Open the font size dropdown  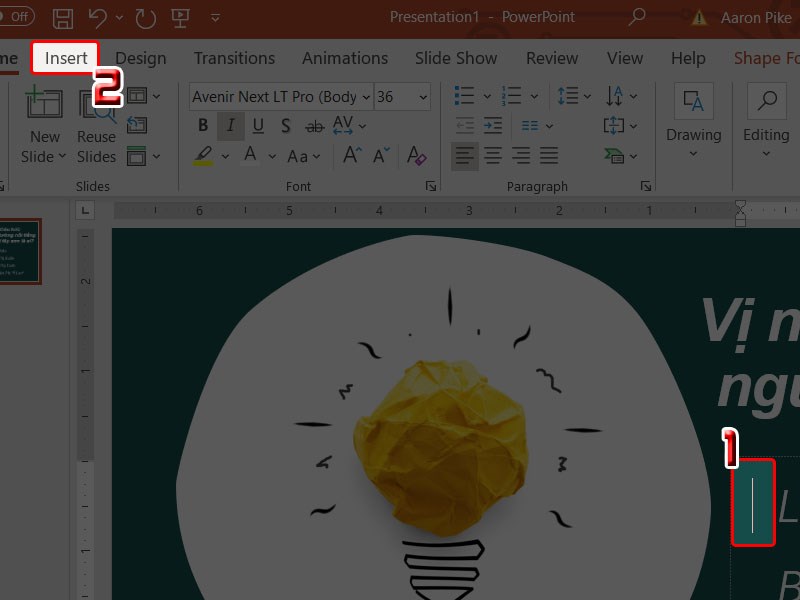(423, 97)
